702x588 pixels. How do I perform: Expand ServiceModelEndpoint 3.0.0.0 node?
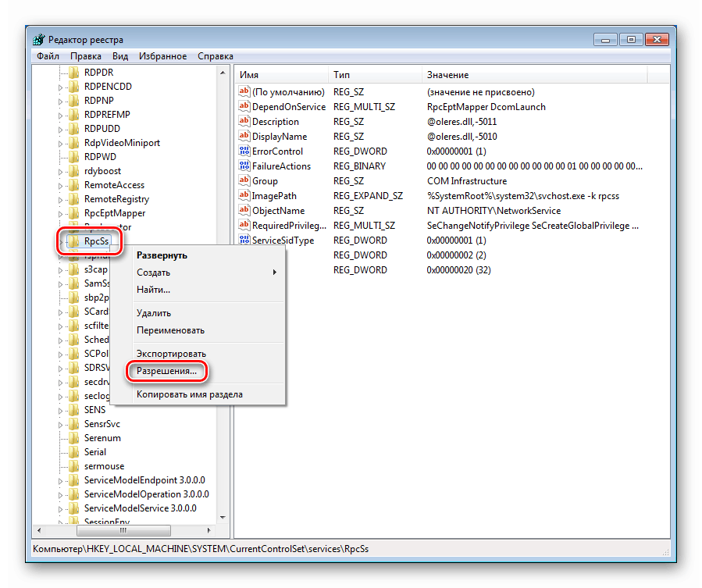(x=60, y=481)
